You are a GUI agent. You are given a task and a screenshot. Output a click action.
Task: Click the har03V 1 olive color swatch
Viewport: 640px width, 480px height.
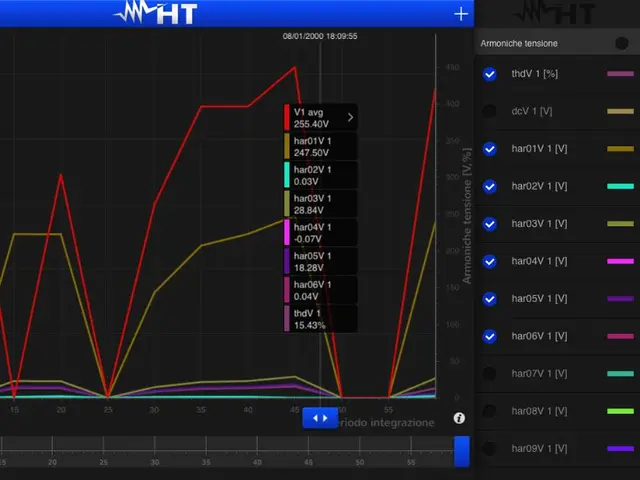click(620, 224)
